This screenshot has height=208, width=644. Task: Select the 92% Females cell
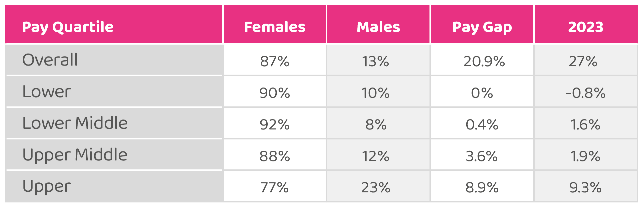275,124
